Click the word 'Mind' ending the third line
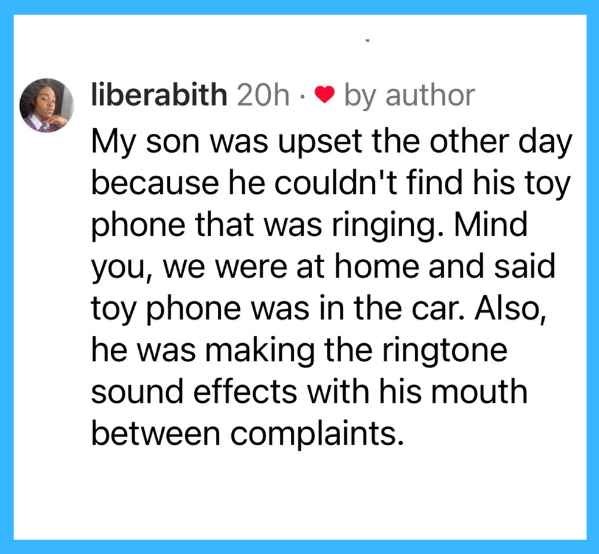599x554 pixels. [x=491, y=224]
